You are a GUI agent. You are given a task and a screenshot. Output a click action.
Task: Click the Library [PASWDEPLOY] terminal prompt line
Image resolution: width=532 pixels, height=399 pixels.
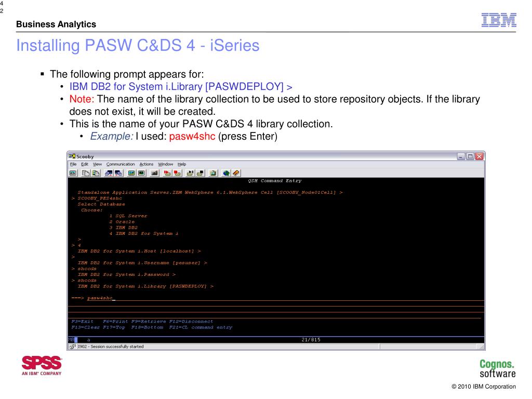[x=145, y=286]
